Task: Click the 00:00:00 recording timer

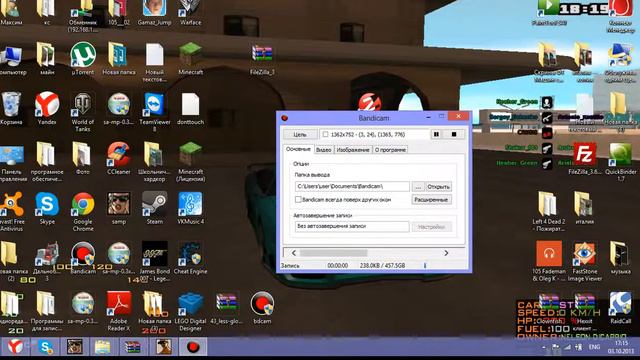Action: [x=338, y=265]
